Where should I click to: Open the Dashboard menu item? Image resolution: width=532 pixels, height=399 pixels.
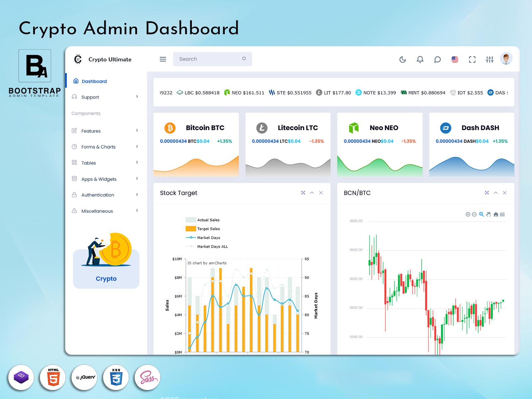pyautogui.click(x=106, y=81)
